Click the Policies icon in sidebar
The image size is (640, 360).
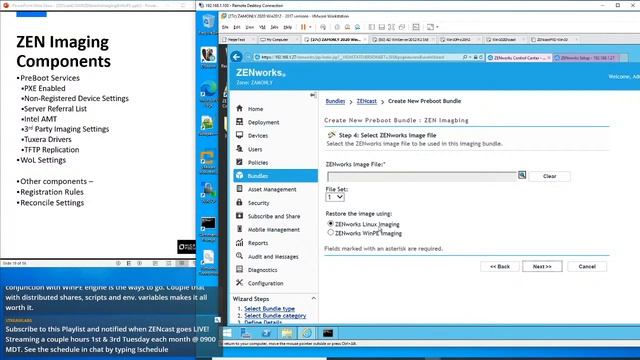click(x=240, y=162)
